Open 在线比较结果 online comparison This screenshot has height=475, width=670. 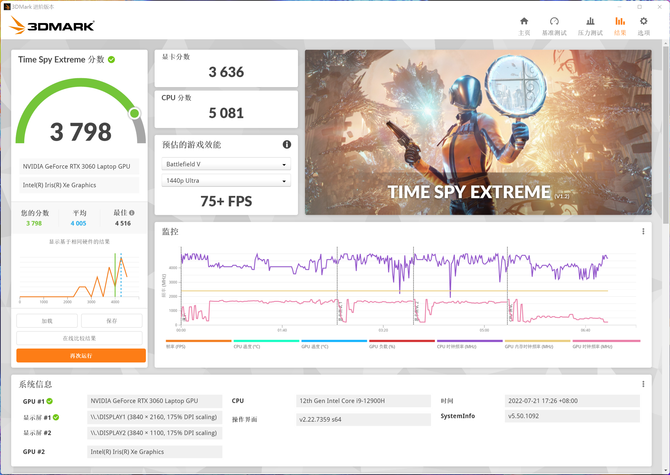click(x=81, y=338)
